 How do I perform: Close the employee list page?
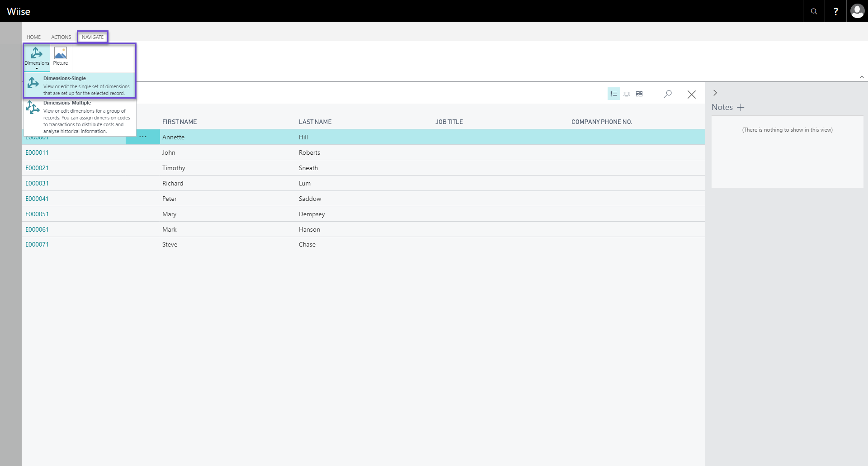692,95
